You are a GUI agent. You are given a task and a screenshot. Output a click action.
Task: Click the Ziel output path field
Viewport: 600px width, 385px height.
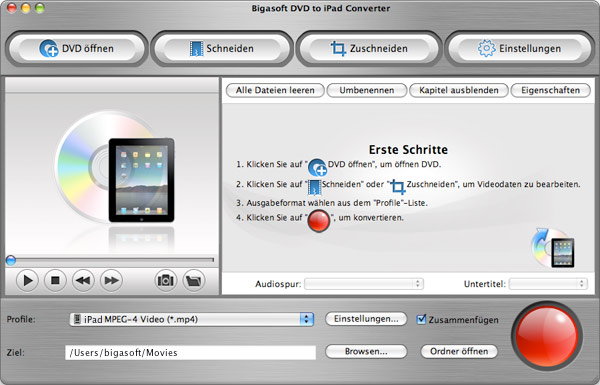[191, 352]
